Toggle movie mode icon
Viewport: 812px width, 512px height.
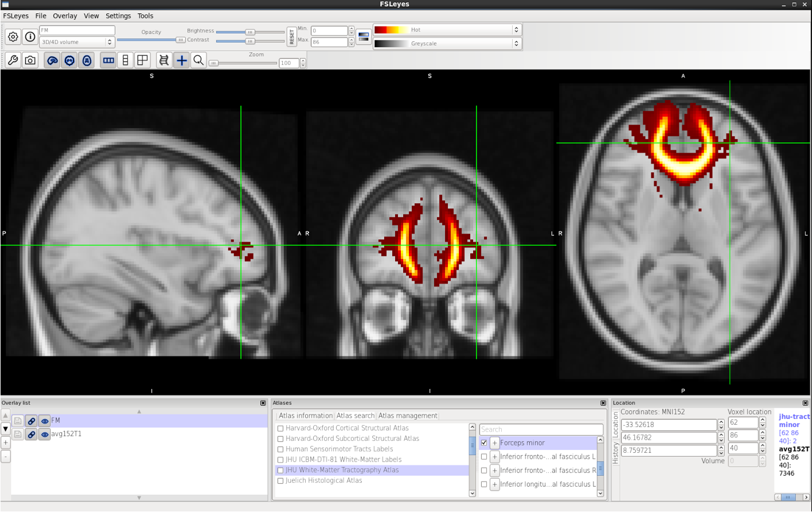164,60
